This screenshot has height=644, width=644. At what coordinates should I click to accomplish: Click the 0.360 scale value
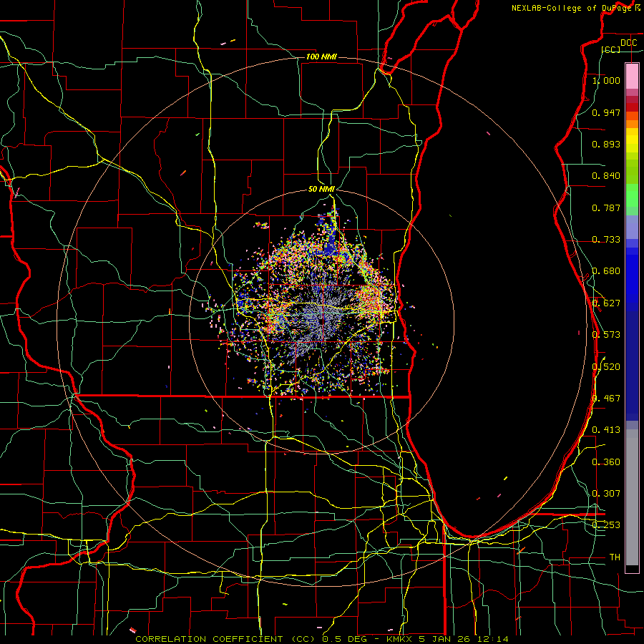pyautogui.click(x=606, y=462)
